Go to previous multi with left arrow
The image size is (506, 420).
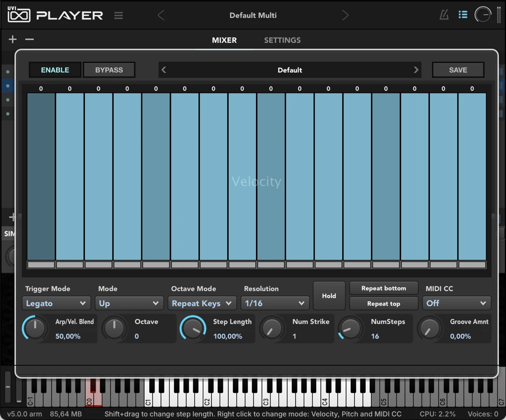(161, 15)
